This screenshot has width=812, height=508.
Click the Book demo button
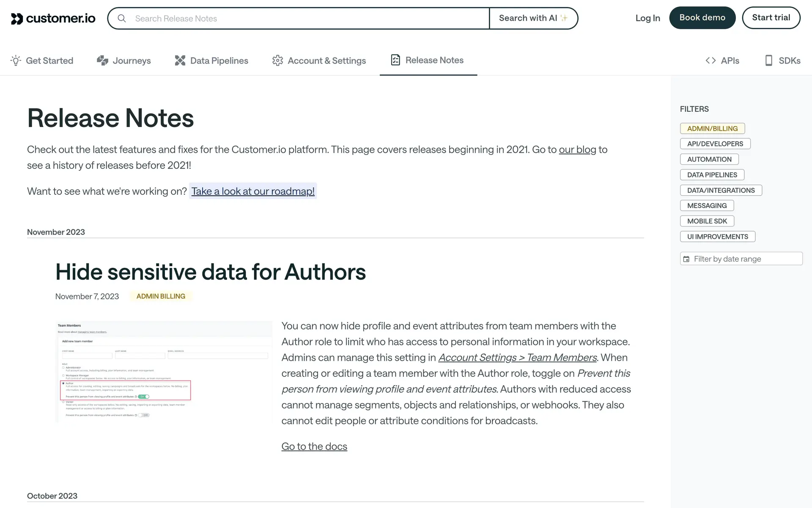click(702, 18)
